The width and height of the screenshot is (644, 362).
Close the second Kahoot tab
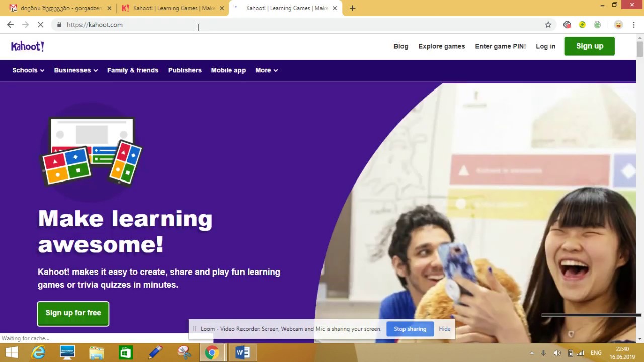[222, 8]
